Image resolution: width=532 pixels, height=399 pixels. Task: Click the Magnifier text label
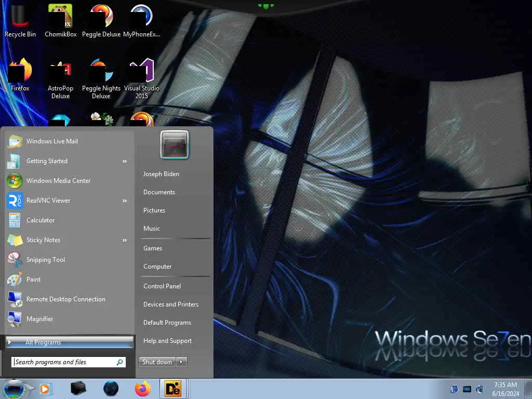(40, 319)
